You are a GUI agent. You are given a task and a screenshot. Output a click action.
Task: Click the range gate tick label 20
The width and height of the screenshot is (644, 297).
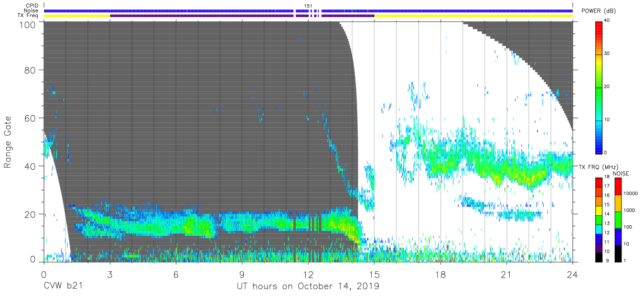coord(31,214)
